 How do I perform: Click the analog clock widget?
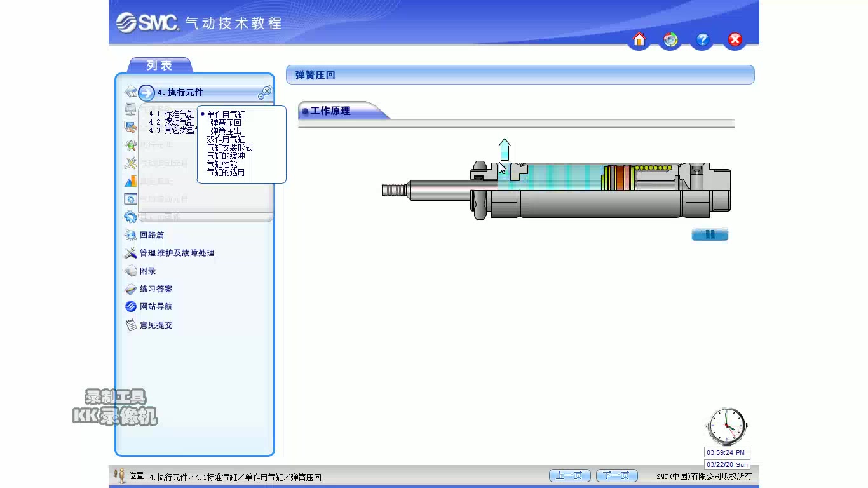(x=727, y=426)
